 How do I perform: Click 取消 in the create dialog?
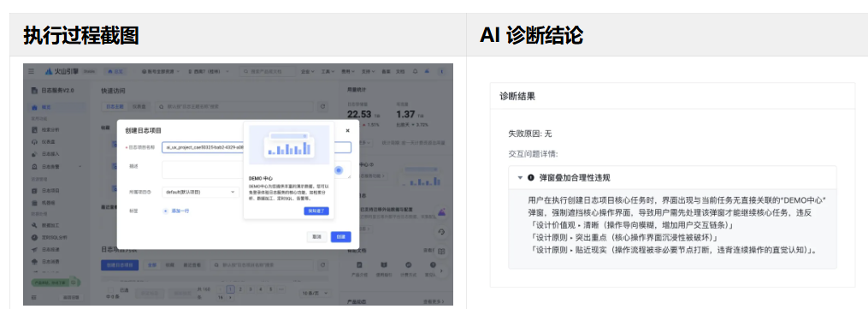coord(316,237)
